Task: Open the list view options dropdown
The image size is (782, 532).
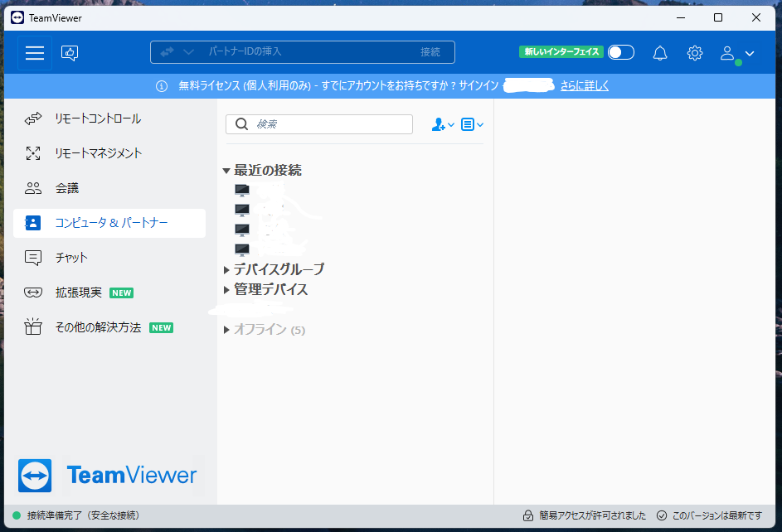Action: [472, 124]
